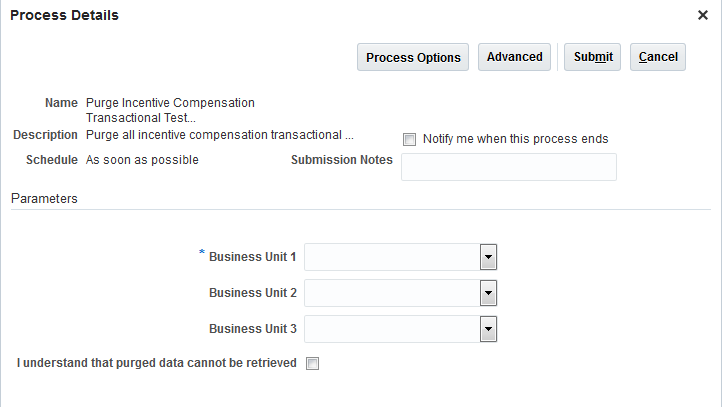Open the Business Unit 2 dropdown arrow
Viewport: 722px width, 407px height.
(x=489, y=293)
